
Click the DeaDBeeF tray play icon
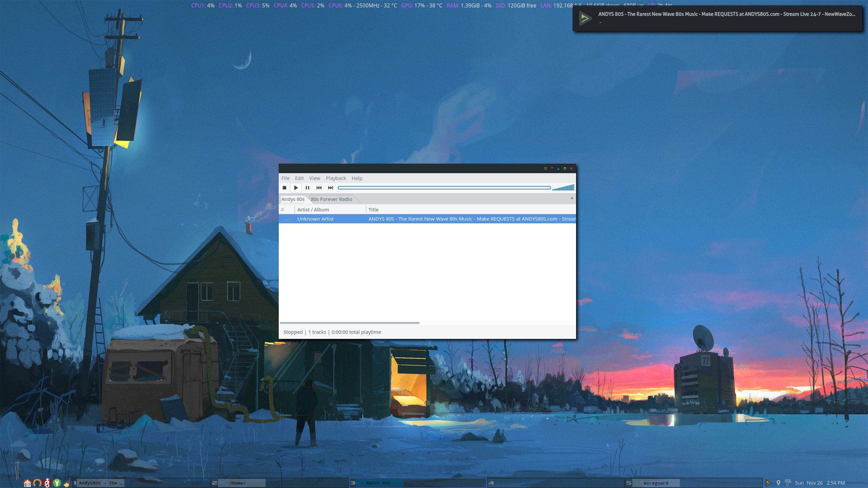point(769,483)
